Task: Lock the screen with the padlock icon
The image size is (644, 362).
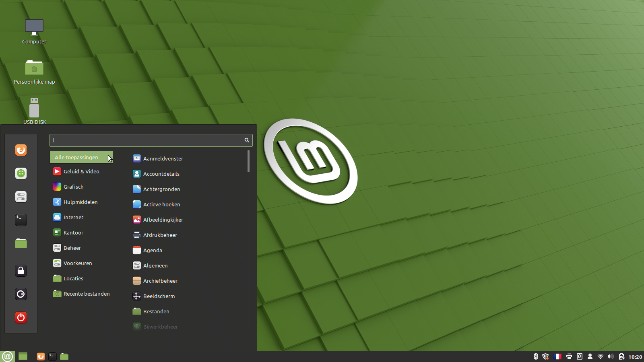Action: click(21, 271)
